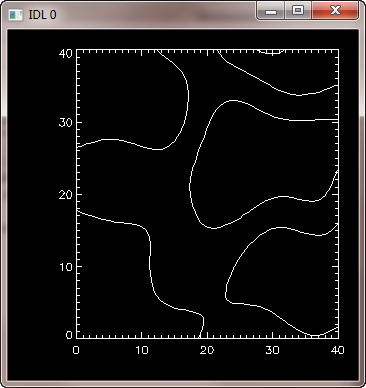Click the x-axis label 10
This screenshot has width=366, height=388.
(142, 350)
